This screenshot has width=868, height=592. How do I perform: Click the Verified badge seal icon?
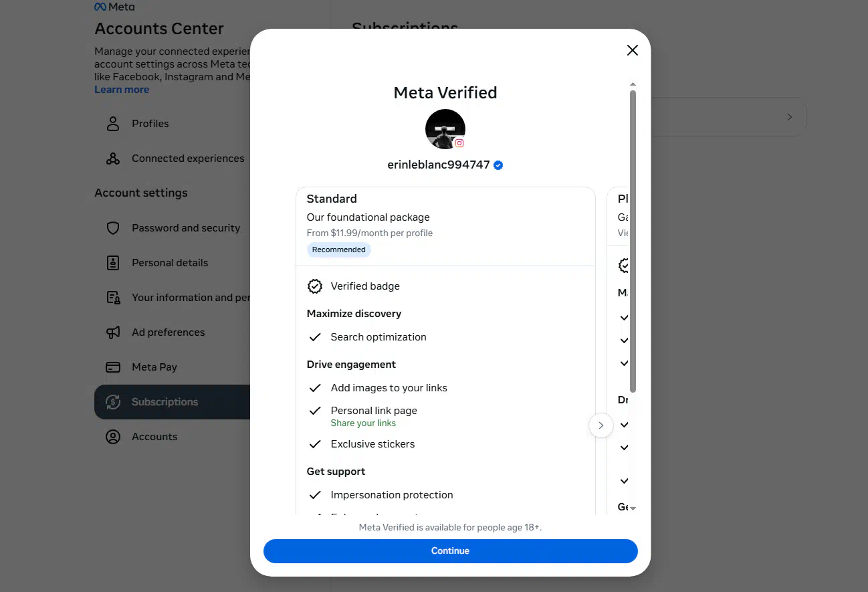coord(314,286)
